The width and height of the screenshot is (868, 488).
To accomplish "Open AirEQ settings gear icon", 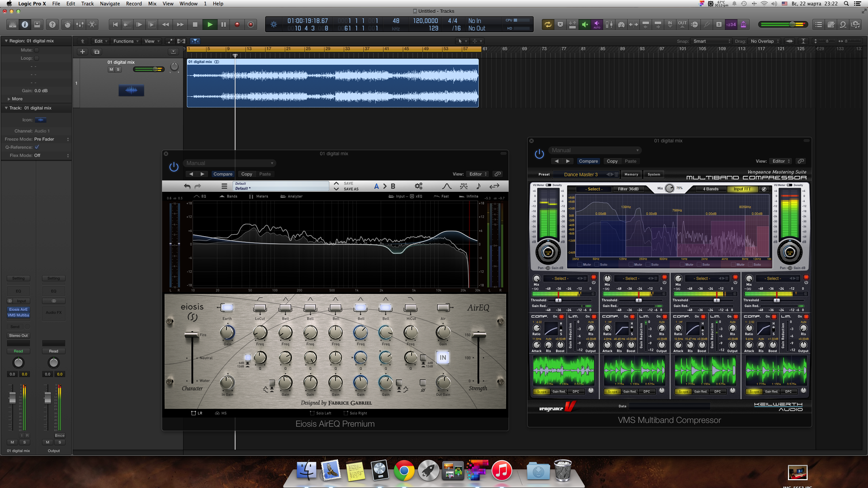I will [418, 186].
